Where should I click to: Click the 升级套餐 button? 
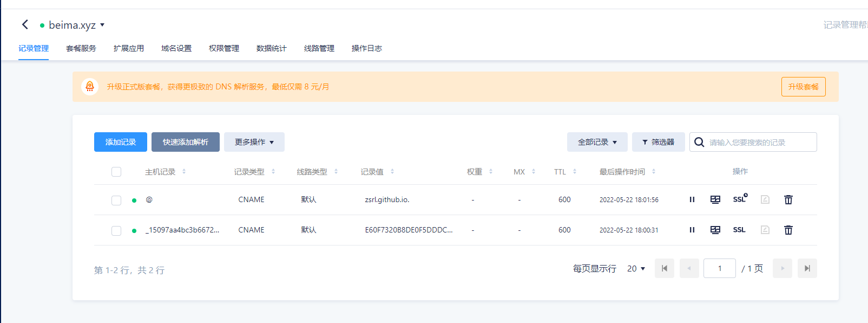pos(804,87)
